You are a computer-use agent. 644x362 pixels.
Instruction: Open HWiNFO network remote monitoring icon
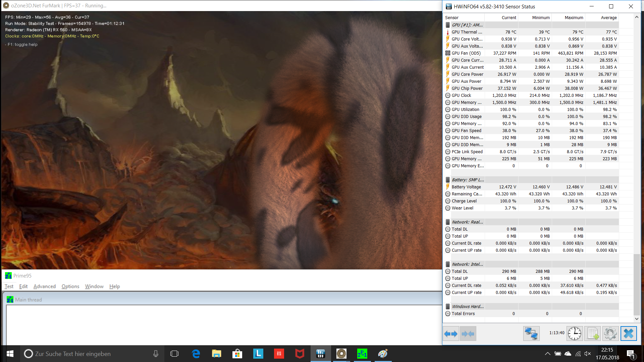click(531, 334)
